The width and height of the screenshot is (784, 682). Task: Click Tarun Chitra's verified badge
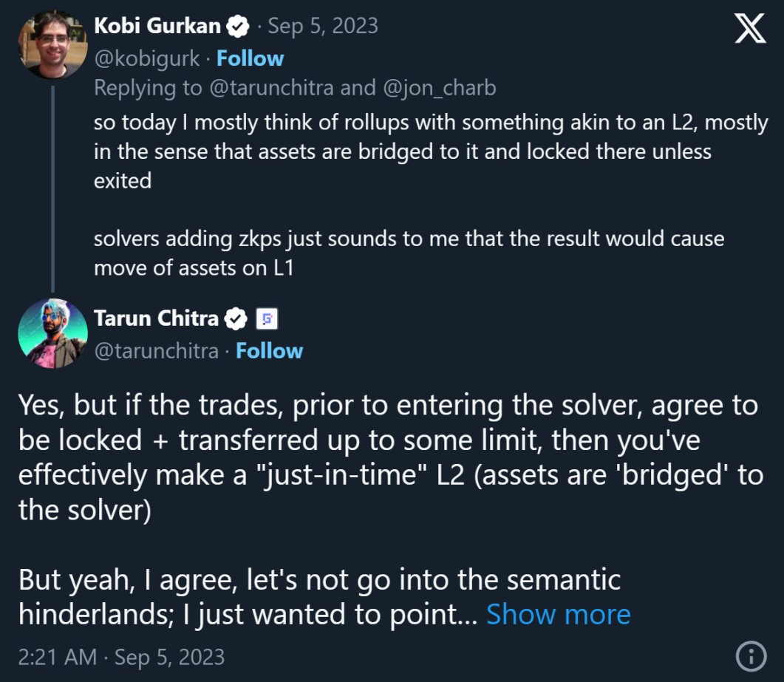pyautogui.click(x=235, y=318)
